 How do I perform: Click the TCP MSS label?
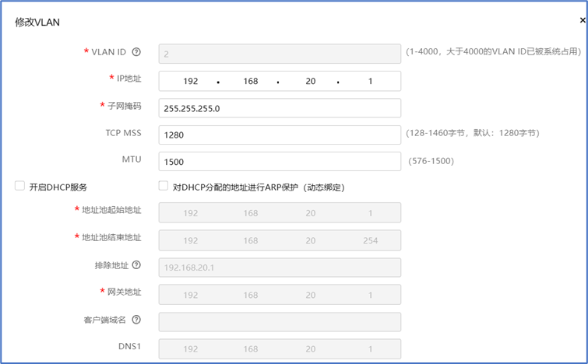click(x=123, y=133)
